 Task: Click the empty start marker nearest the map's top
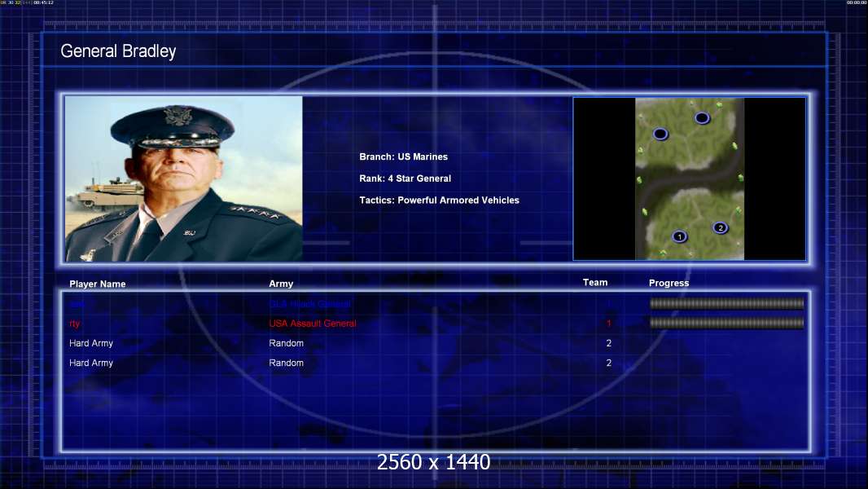click(x=702, y=118)
